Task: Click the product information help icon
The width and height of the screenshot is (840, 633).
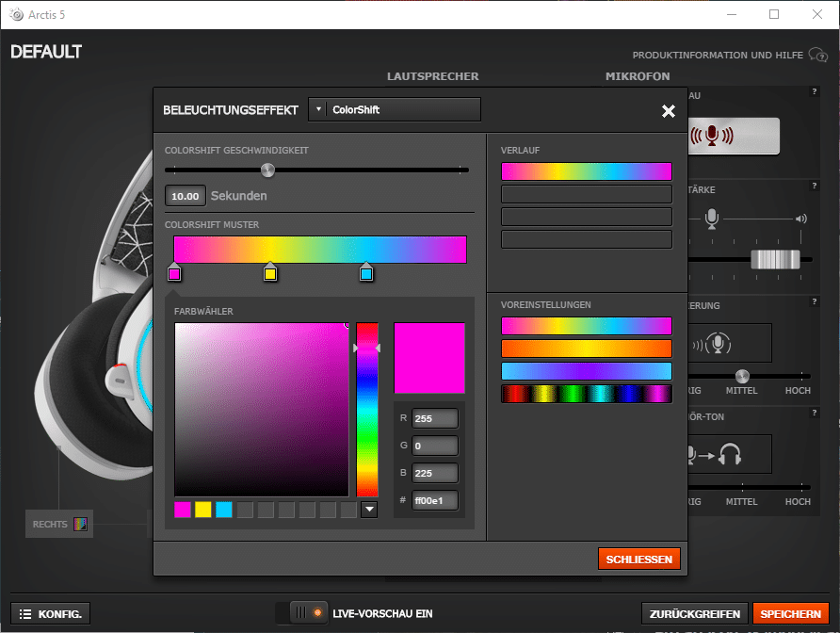Action: click(818, 56)
